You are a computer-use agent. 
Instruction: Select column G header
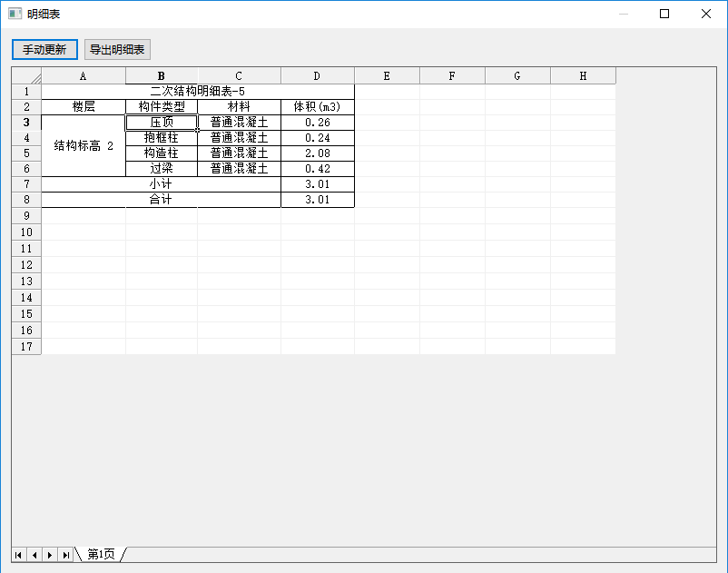point(517,75)
